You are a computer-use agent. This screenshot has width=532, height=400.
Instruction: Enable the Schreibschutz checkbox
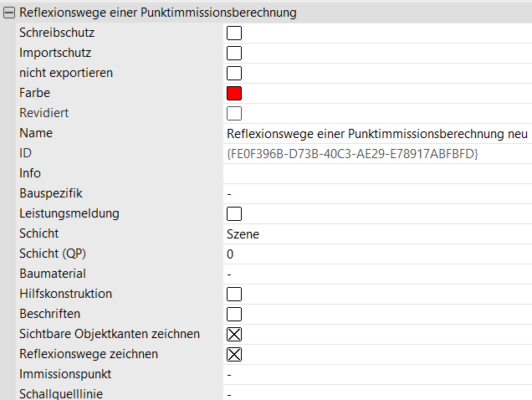pos(234,33)
